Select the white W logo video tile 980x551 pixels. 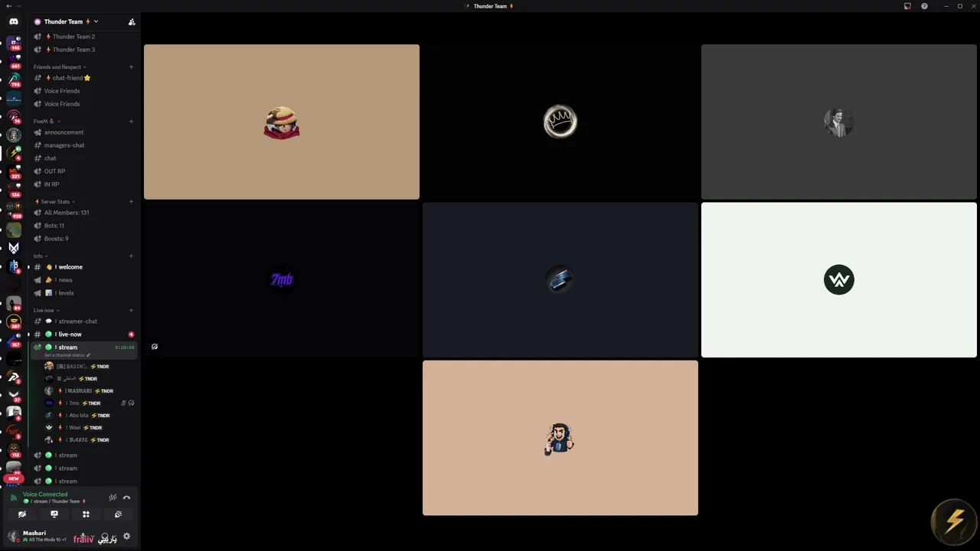pyautogui.click(x=839, y=279)
